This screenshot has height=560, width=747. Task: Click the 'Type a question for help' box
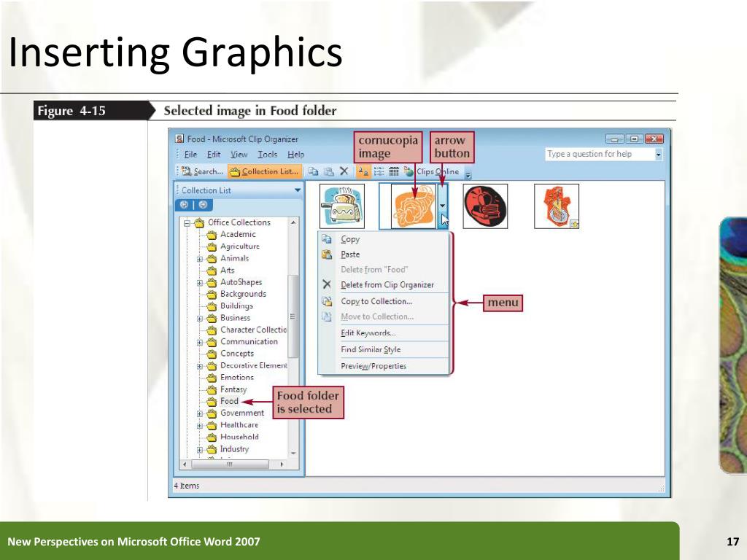click(600, 154)
